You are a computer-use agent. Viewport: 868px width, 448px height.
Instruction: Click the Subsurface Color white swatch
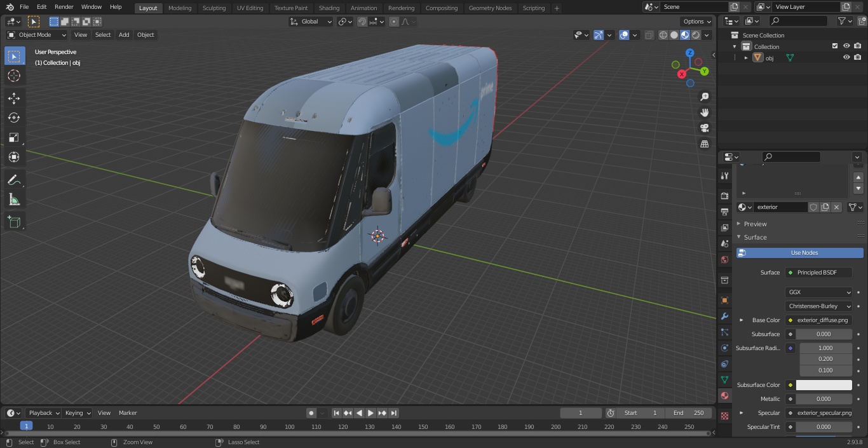[x=824, y=385]
